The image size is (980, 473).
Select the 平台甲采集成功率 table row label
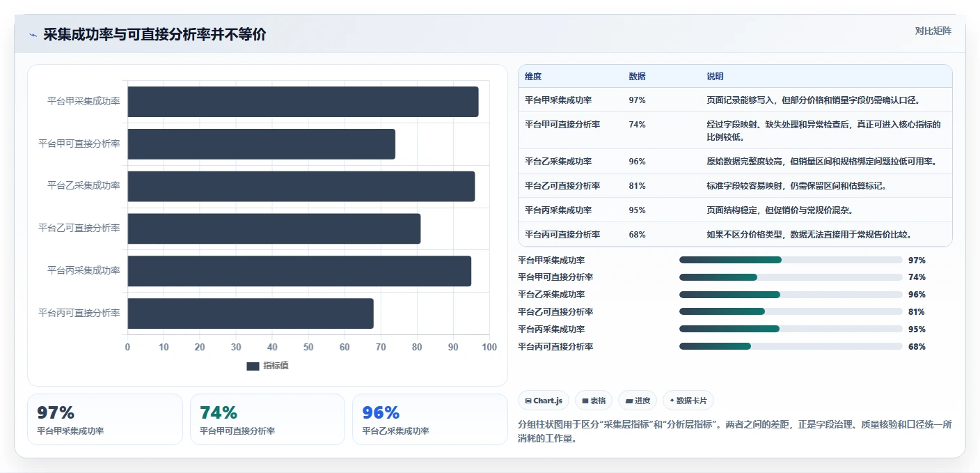[x=558, y=100]
